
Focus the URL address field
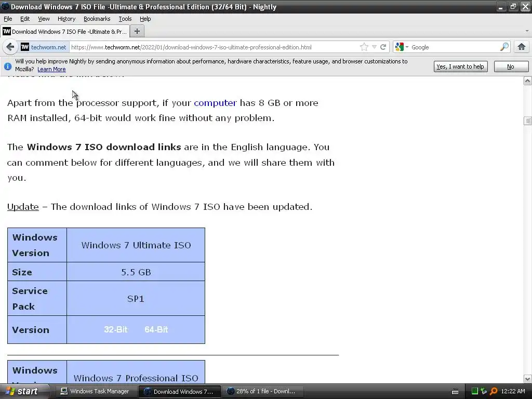(214, 47)
